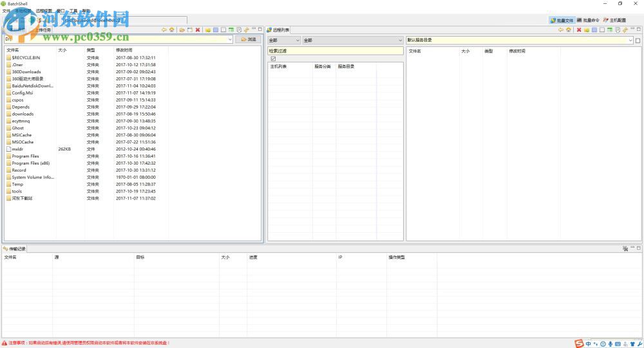Select the 传输记录 panel tab
This screenshot has height=348, width=644.
coord(14,249)
